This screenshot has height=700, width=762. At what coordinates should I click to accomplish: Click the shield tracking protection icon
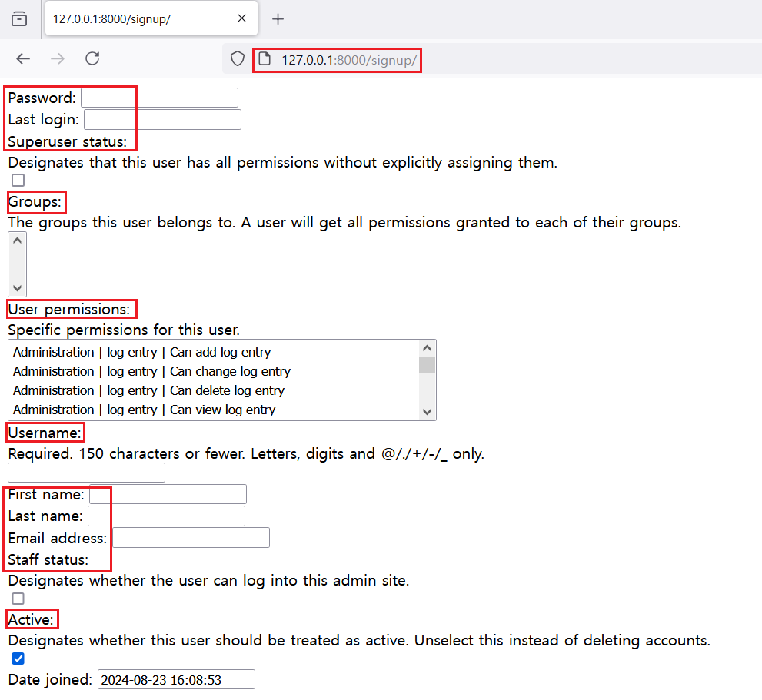[238, 59]
